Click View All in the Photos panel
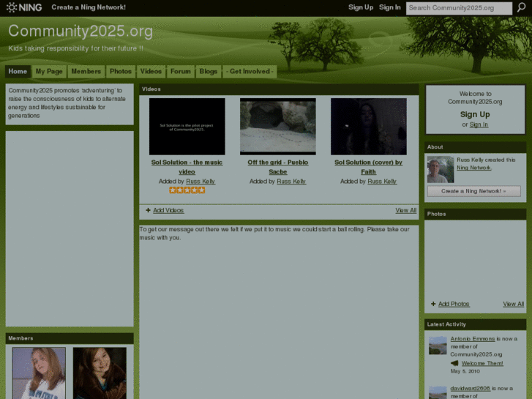The width and height of the screenshot is (532, 399). (x=513, y=304)
